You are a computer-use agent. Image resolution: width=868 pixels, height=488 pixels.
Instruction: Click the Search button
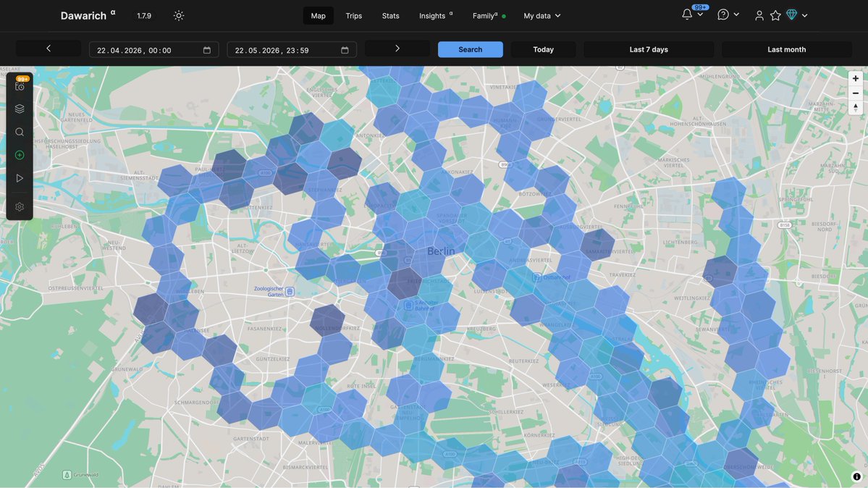[x=471, y=49]
